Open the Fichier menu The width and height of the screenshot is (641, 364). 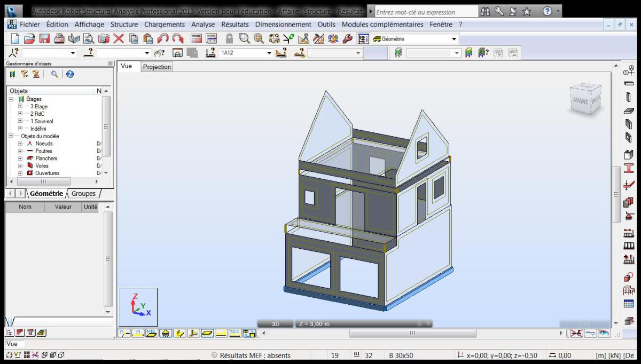[x=30, y=25]
